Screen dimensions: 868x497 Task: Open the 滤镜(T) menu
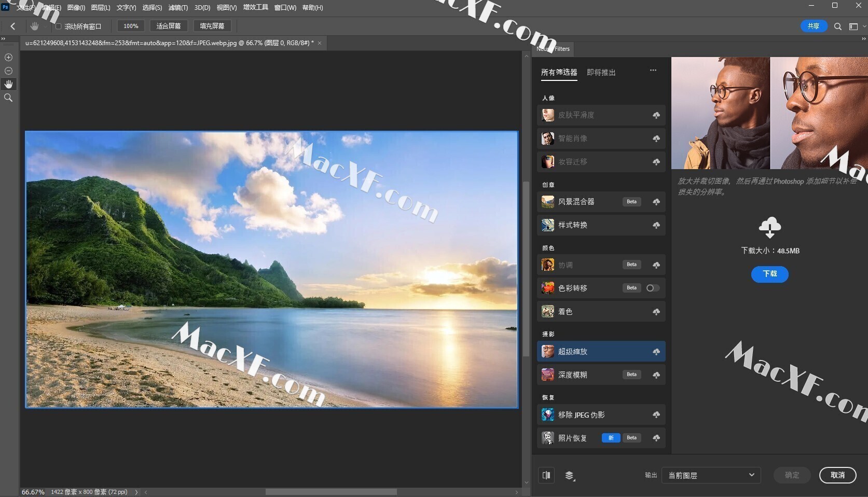click(178, 8)
